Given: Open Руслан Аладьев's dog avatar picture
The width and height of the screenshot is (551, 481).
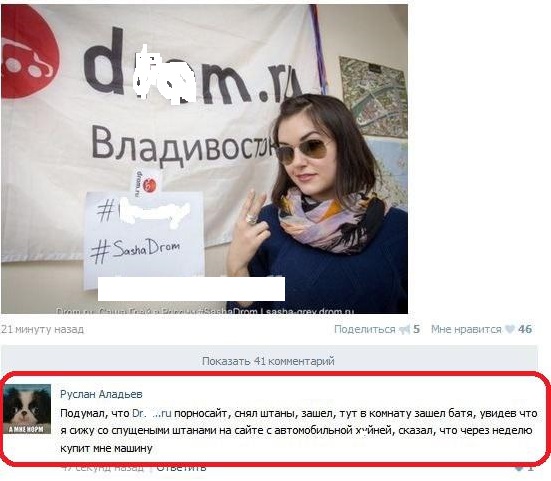Looking at the screenshot, I should coord(27,409).
